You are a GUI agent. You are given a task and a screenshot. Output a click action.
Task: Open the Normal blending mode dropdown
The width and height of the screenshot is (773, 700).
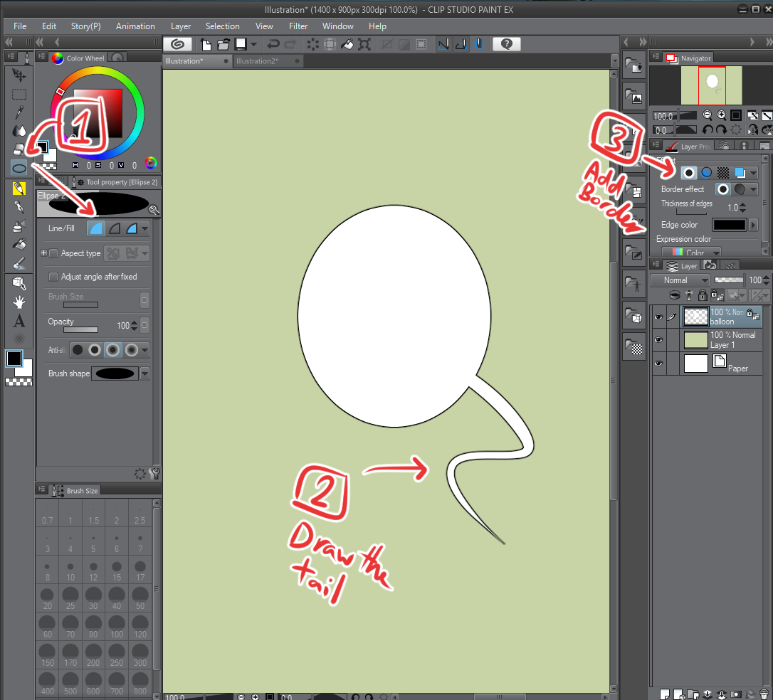(x=680, y=280)
